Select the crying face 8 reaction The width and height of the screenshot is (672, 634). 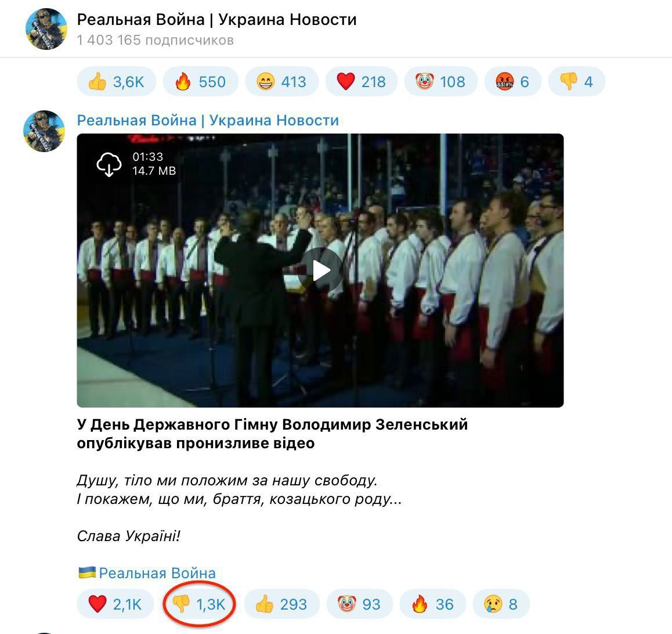(x=501, y=604)
